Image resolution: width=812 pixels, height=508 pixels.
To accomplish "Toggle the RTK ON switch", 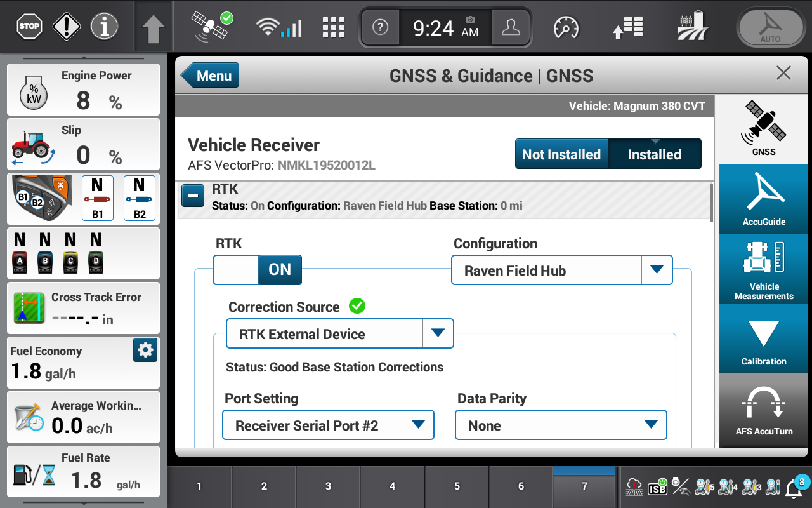I will click(258, 270).
